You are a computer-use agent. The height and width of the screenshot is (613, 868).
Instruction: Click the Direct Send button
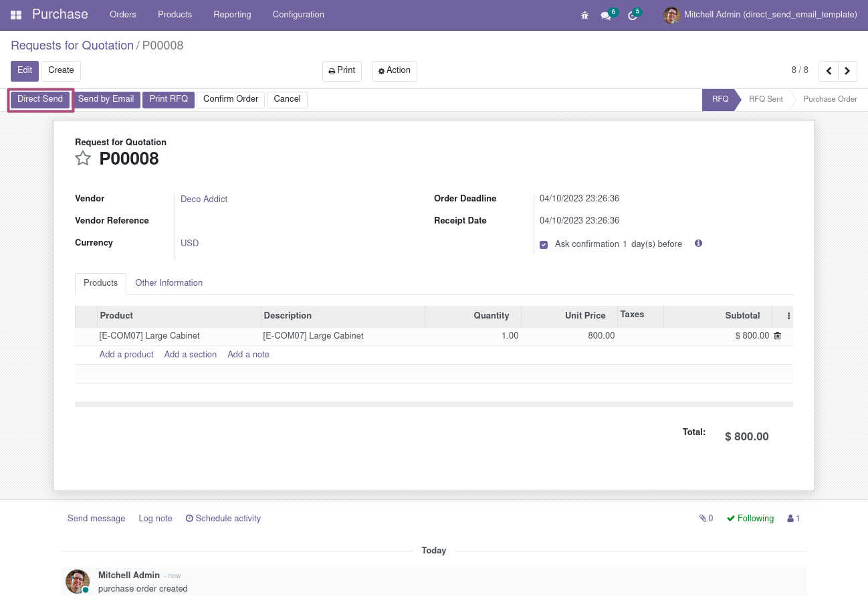pos(40,100)
